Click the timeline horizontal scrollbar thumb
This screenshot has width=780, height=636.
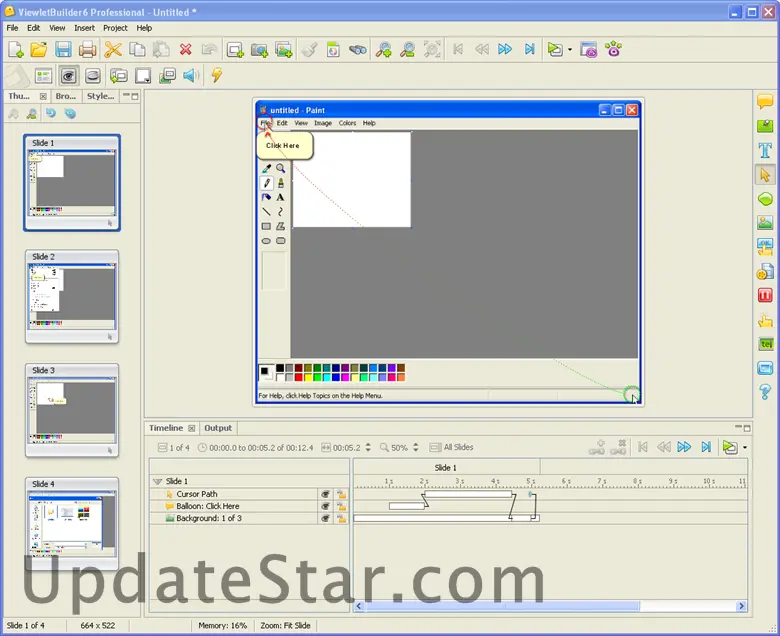pos(502,606)
